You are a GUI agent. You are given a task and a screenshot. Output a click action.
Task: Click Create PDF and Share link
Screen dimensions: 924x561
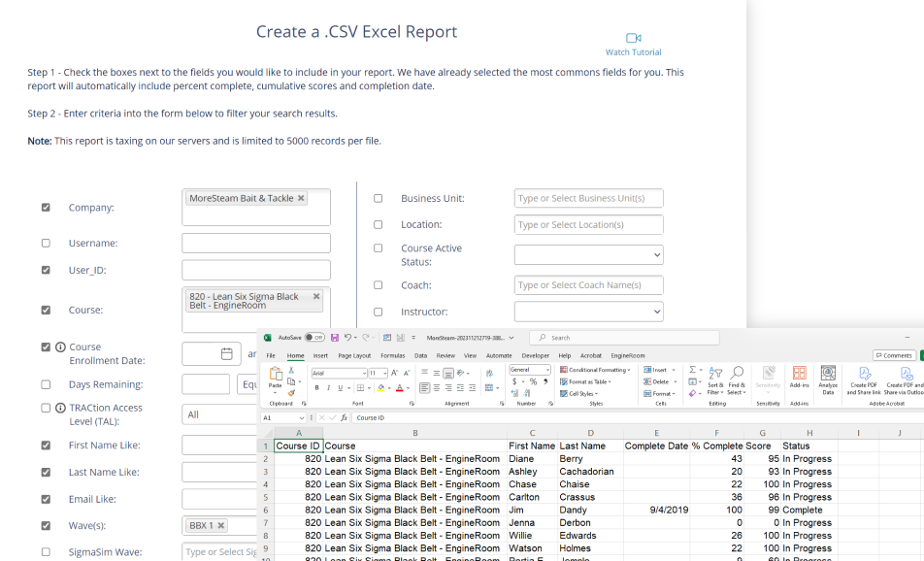point(864,380)
